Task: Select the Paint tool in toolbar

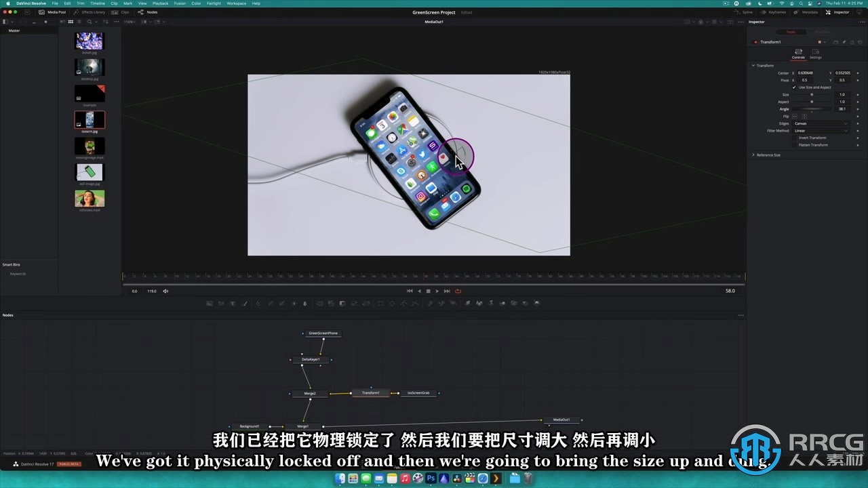Action: [x=244, y=303]
